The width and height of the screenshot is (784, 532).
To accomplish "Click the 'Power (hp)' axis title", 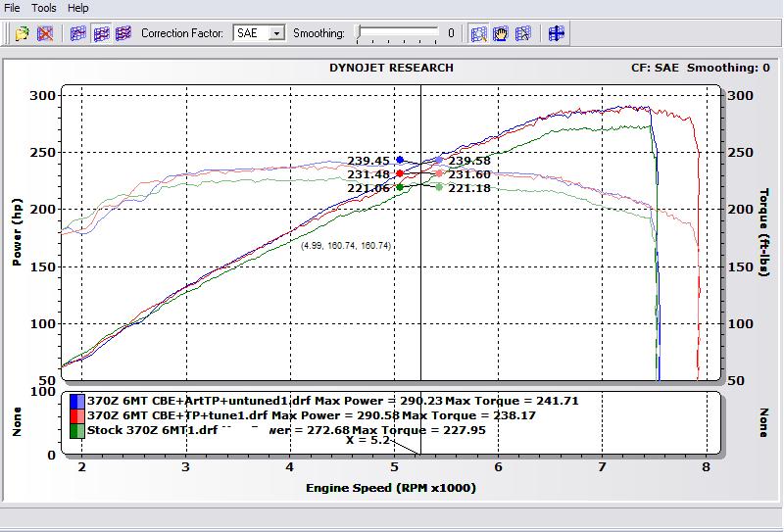I will [17, 233].
